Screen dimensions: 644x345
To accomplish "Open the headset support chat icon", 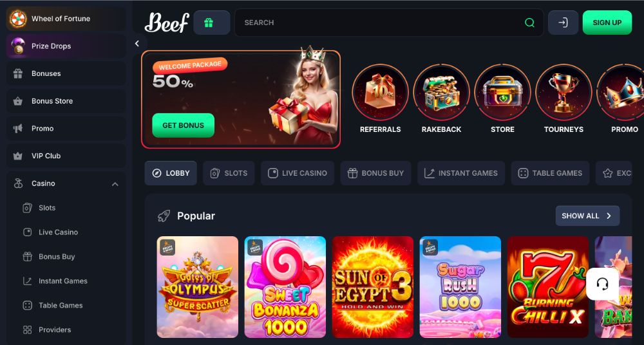I will coord(602,284).
